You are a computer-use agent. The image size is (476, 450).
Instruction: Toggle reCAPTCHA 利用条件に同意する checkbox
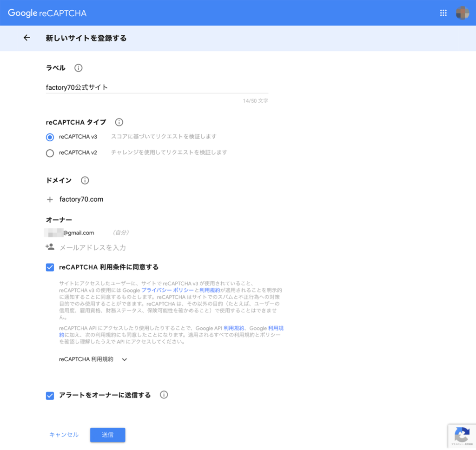50,267
